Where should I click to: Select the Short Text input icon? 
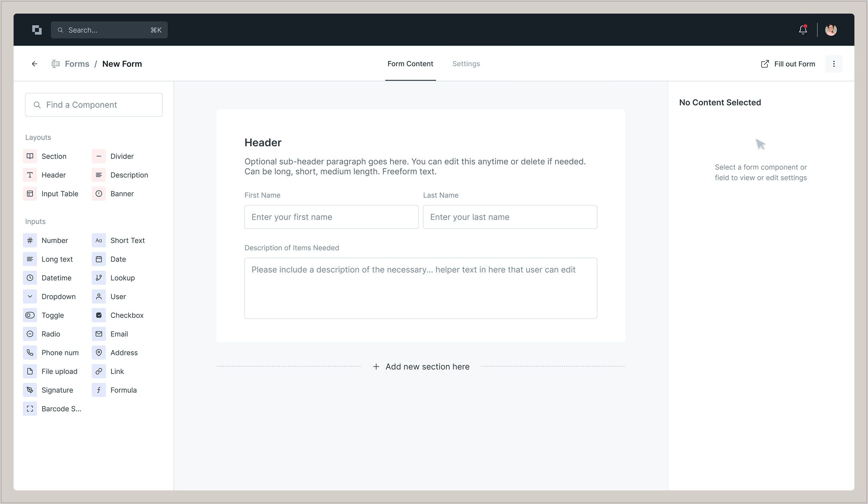coord(99,240)
